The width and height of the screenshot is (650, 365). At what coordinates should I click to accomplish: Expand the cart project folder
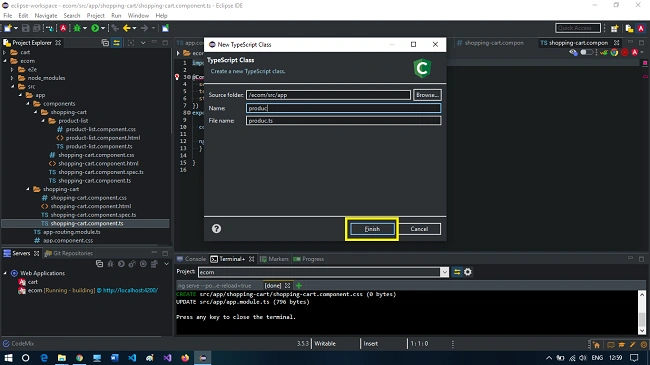pyautogui.click(x=5, y=52)
